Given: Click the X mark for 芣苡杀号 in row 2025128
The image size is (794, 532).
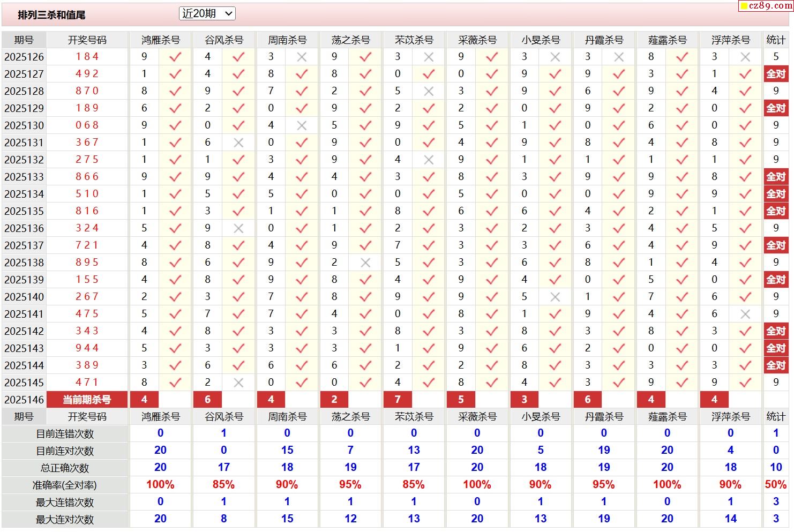Looking at the screenshot, I should pos(429,91).
